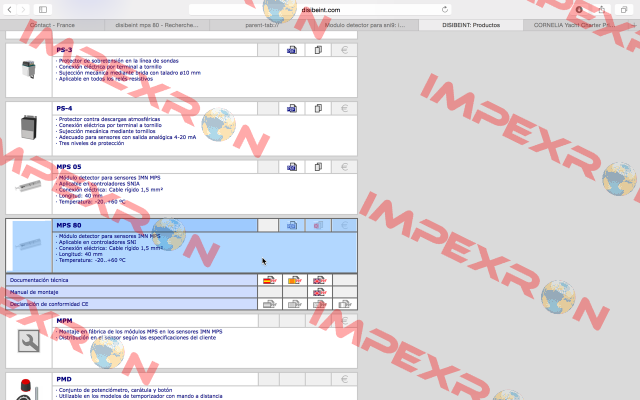The width and height of the screenshot is (640, 400).
Task: Open the photo icon for PS-4
Action: 292,109
